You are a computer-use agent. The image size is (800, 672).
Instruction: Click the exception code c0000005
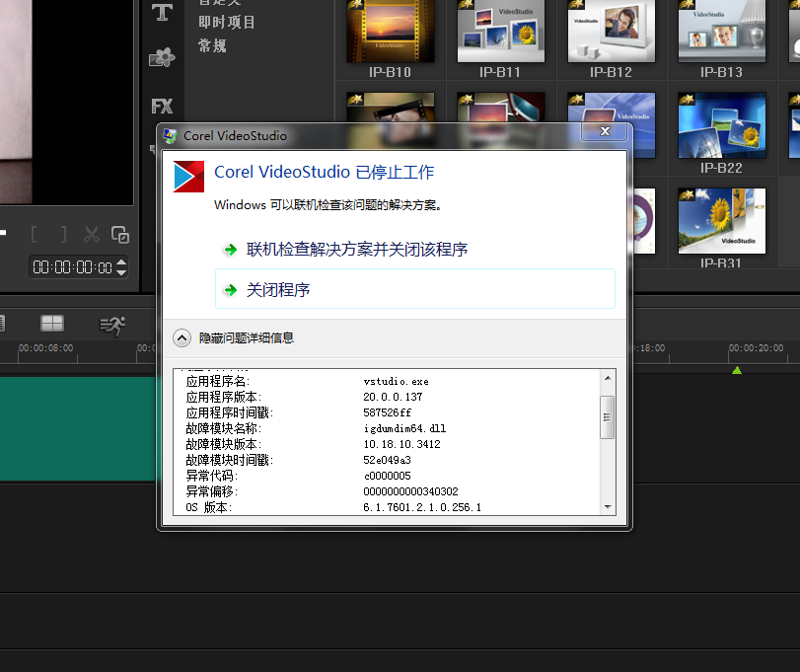tap(388, 476)
